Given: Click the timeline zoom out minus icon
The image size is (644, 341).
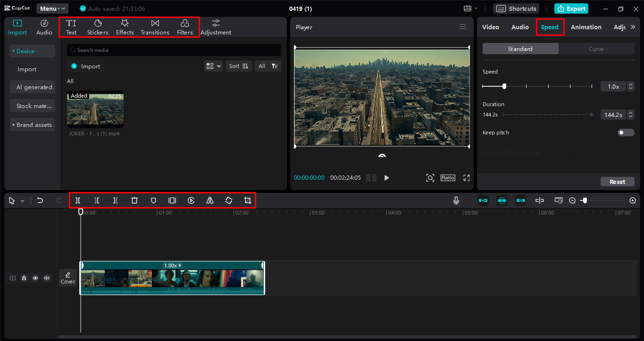Looking at the screenshot, I should (572, 200).
